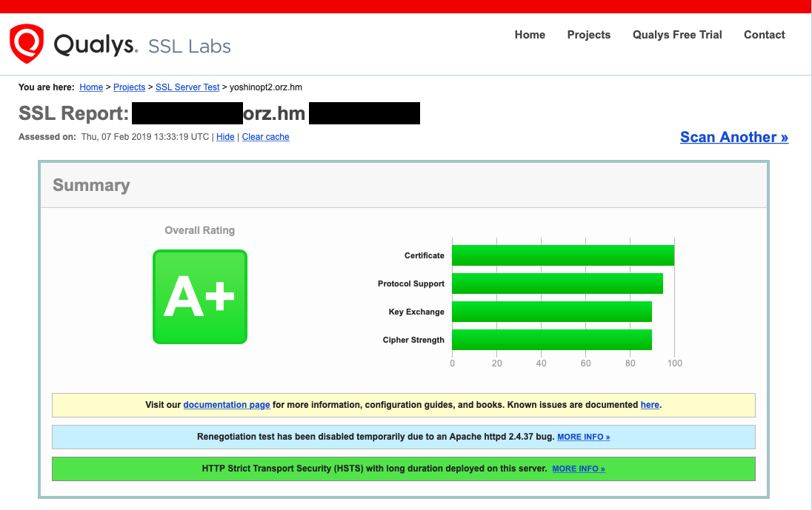Click the Scan Another link
This screenshot has width=812, height=510.
pos(733,136)
